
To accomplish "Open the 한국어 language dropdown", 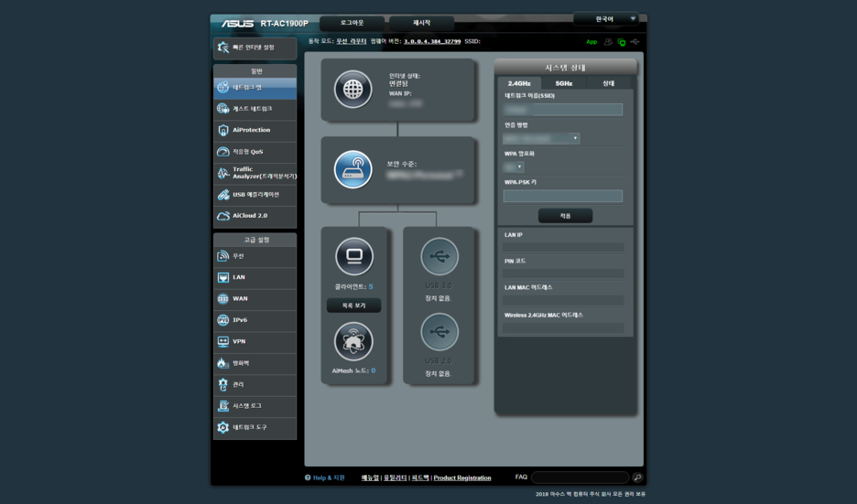I will [606, 19].
